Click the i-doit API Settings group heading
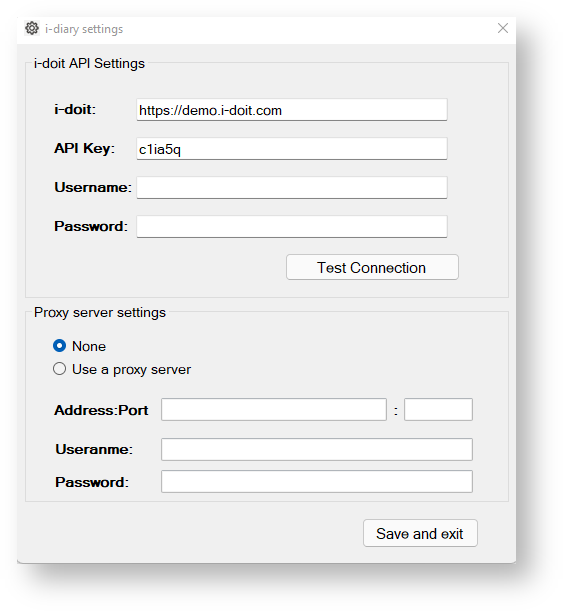This screenshot has height=612, width=564. [89, 63]
